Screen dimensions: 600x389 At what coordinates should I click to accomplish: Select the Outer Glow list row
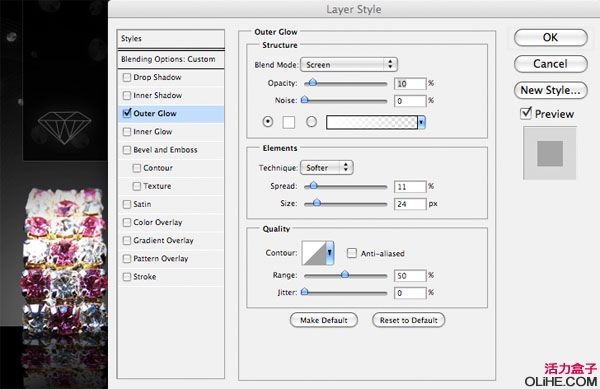(x=171, y=114)
